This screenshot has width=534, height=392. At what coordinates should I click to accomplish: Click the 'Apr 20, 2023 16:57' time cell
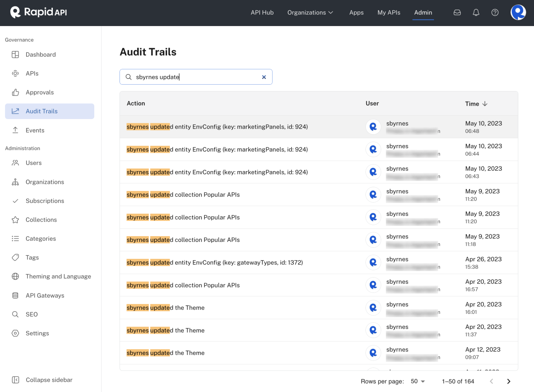483,285
